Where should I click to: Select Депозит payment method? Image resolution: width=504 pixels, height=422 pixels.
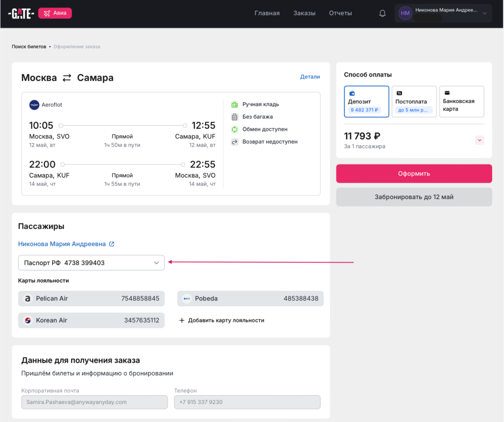(366, 102)
